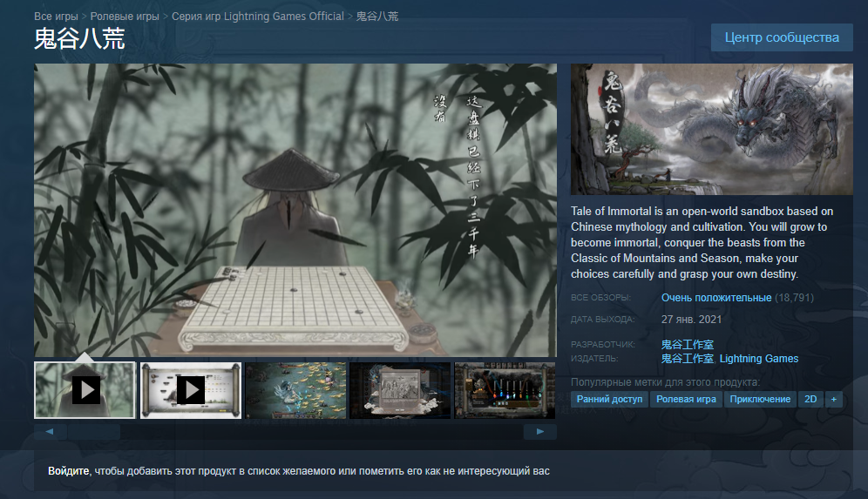Select the third screenshot thumbnail with golden battle
Screen dimensions: 868x499
click(x=295, y=390)
